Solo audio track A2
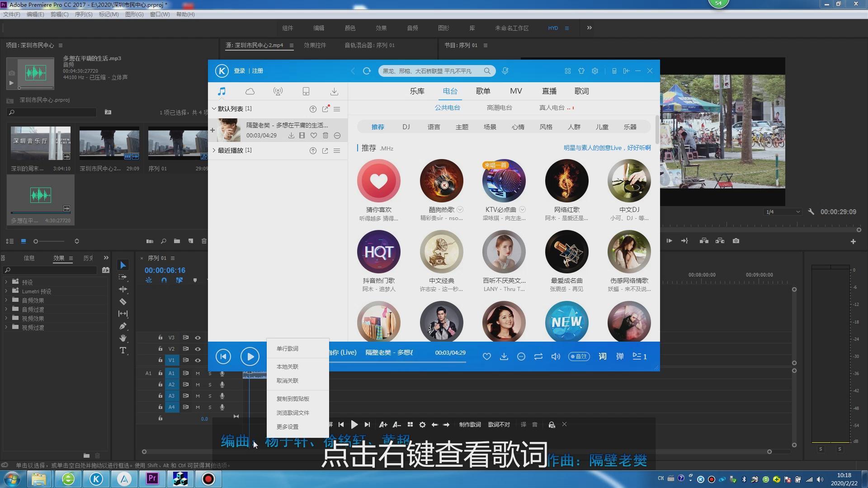 coord(210,385)
